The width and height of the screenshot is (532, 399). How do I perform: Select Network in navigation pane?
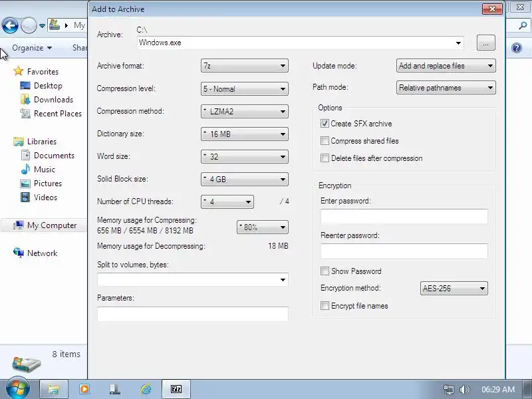point(35,253)
